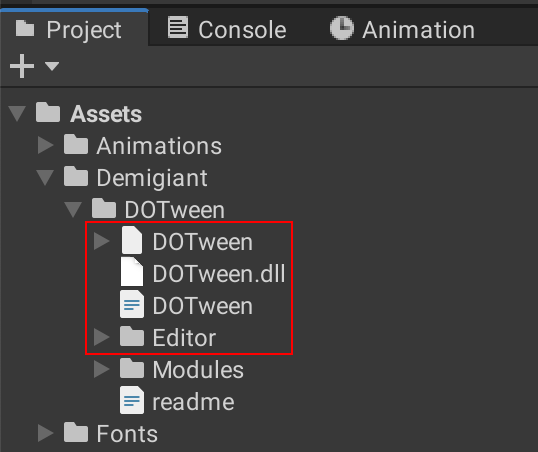Collapse the Assets root folder
The width and height of the screenshot is (538, 452).
point(17,114)
